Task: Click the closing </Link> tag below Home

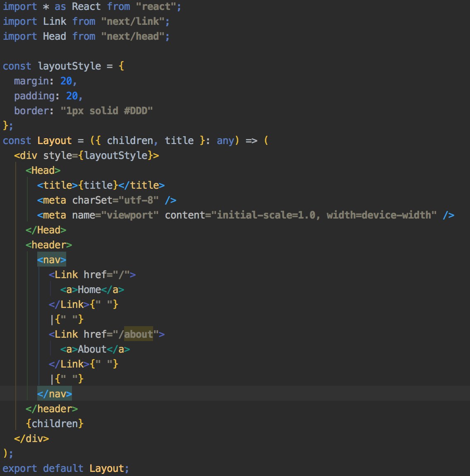Action: [x=69, y=304]
